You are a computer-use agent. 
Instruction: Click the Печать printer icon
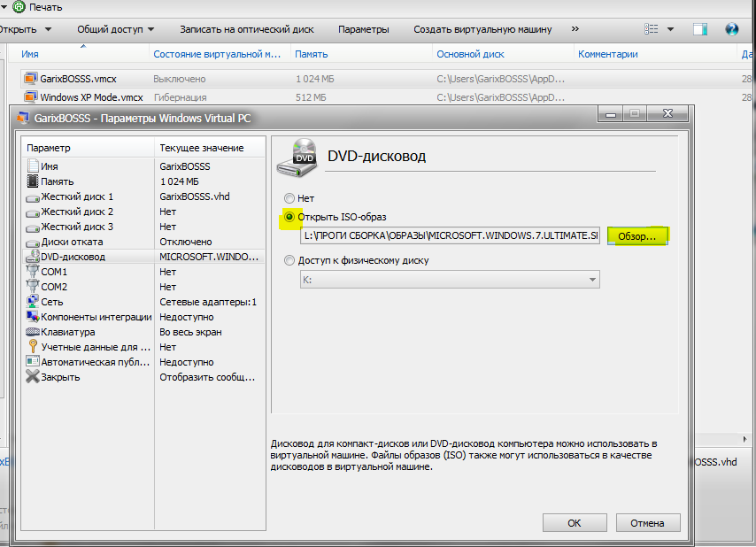[x=19, y=7]
